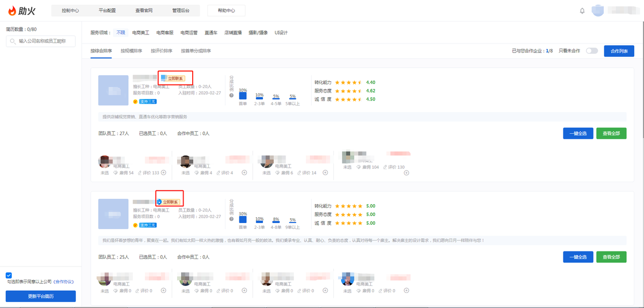Sort companies by 按规模排序
The width and height of the screenshot is (644, 308).
point(131,51)
